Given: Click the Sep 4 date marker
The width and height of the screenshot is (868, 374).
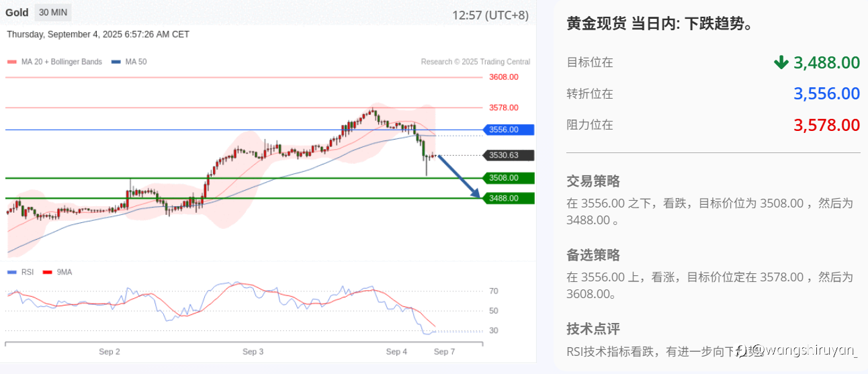Looking at the screenshot, I should tap(396, 352).
